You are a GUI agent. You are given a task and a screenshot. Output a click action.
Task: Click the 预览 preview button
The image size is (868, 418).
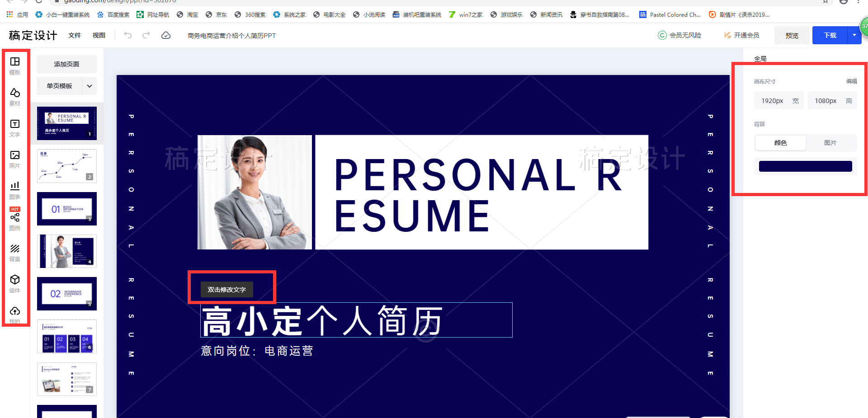click(792, 35)
